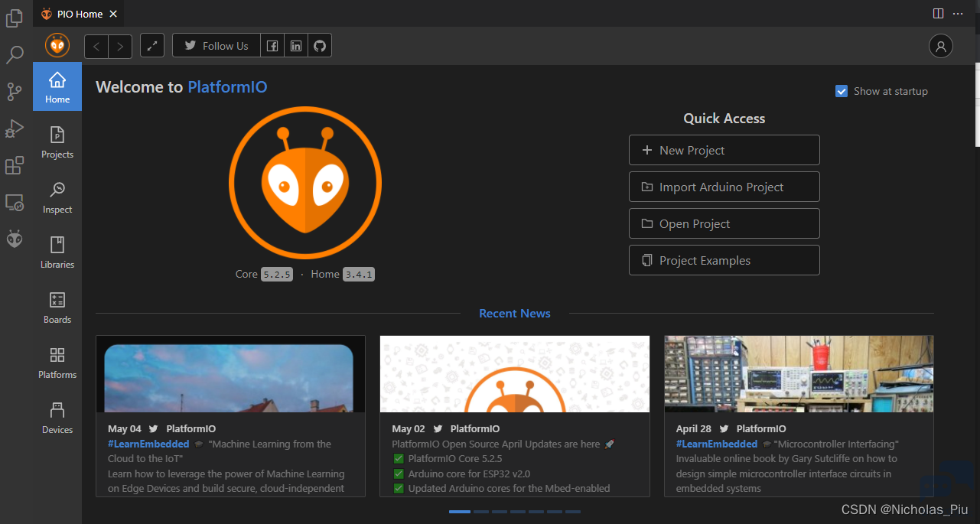980x524 pixels.
Task: Open the Search view in activity bar
Action: pyautogui.click(x=15, y=54)
